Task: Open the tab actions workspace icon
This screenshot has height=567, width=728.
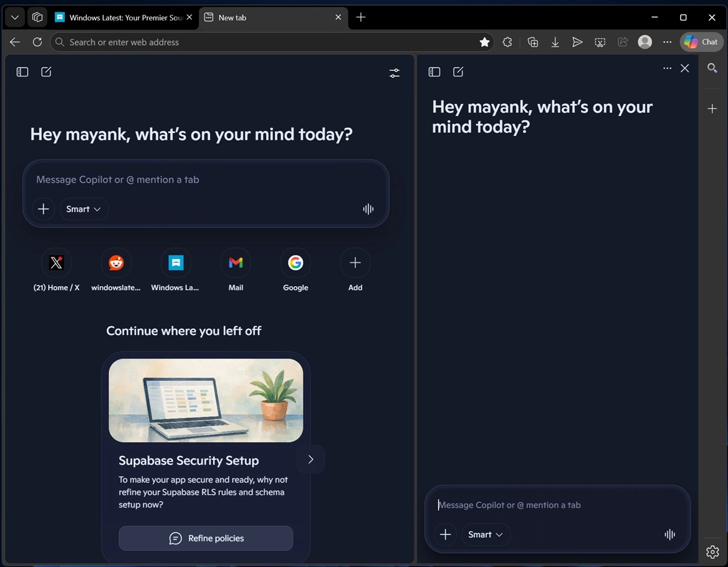Action: [x=37, y=17]
